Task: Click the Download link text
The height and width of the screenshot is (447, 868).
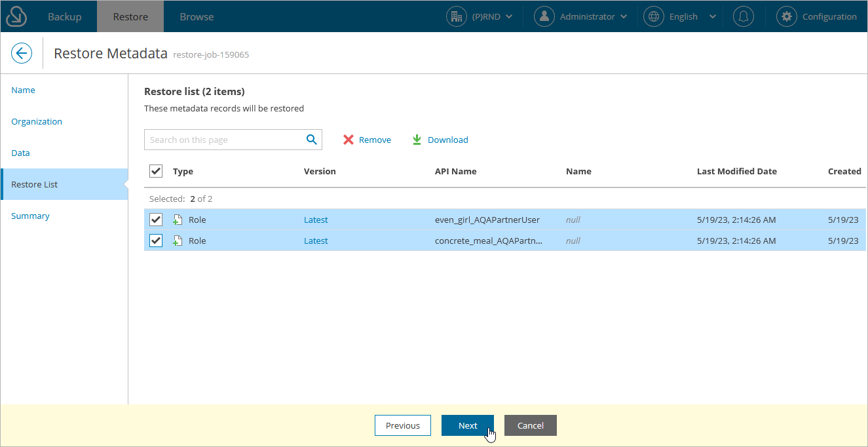Action: (448, 140)
